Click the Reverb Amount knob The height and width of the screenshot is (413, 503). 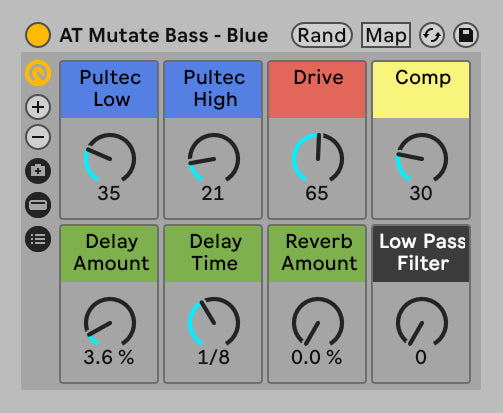coord(318,322)
